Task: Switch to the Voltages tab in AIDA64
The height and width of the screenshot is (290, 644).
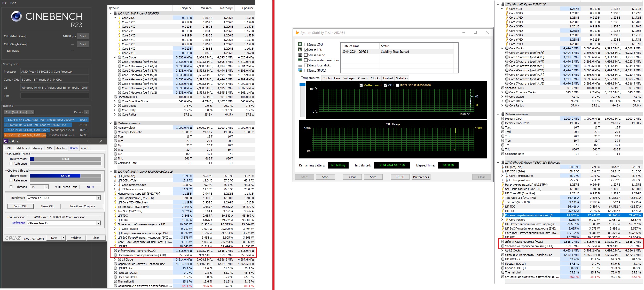Action: [x=349, y=78]
